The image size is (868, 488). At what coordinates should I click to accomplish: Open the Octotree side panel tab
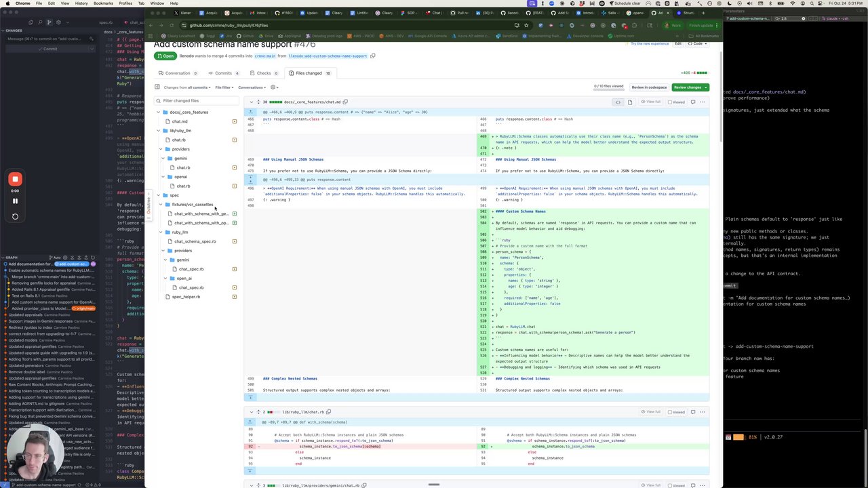149,205
